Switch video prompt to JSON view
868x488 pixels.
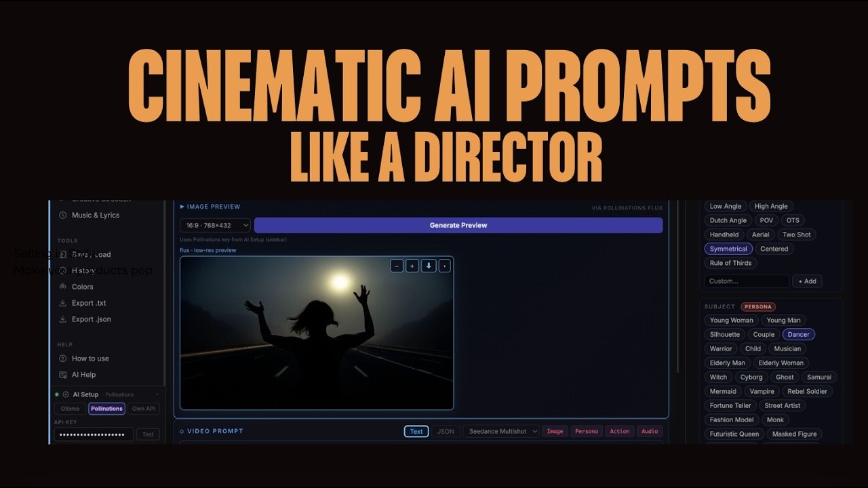click(446, 431)
